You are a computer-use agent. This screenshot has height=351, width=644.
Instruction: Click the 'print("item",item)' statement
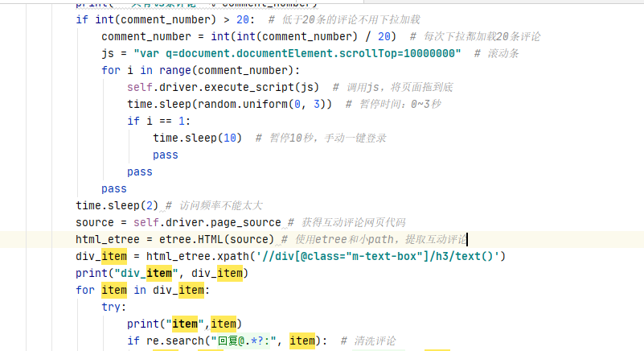coord(184,324)
